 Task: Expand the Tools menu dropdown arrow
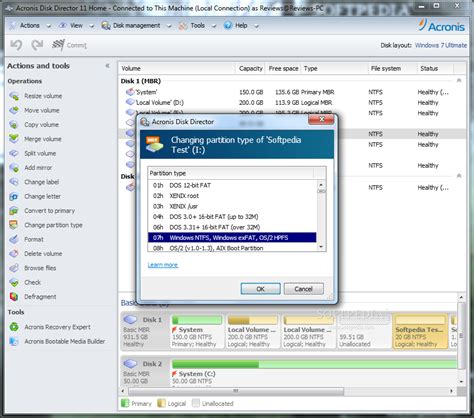(x=214, y=26)
